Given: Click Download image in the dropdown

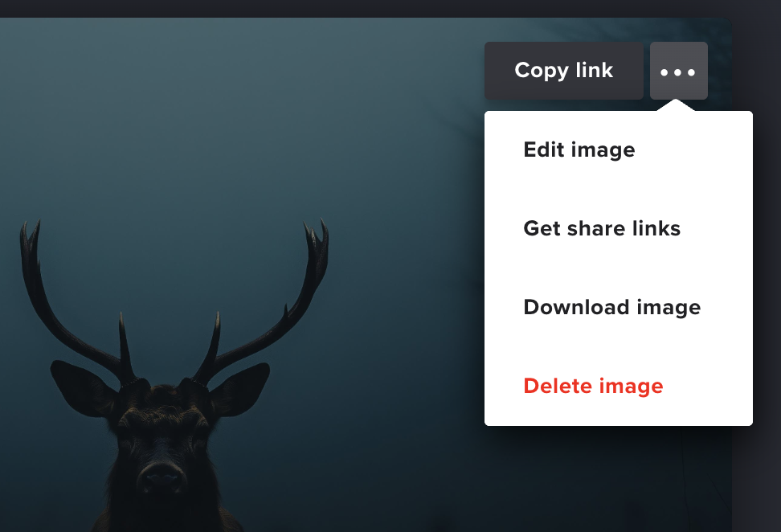Looking at the screenshot, I should point(611,307).
